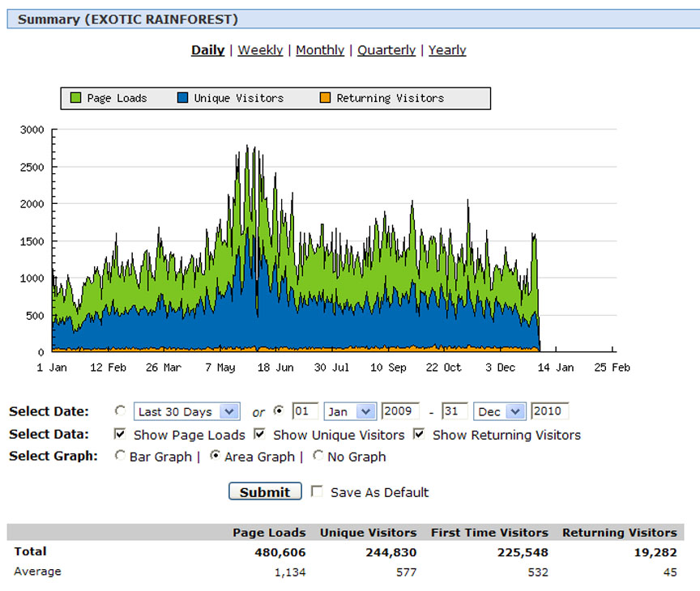Toggle Show Returning Visitors checkbox
This screenshot has width=700, height=591.
(419, 434)
